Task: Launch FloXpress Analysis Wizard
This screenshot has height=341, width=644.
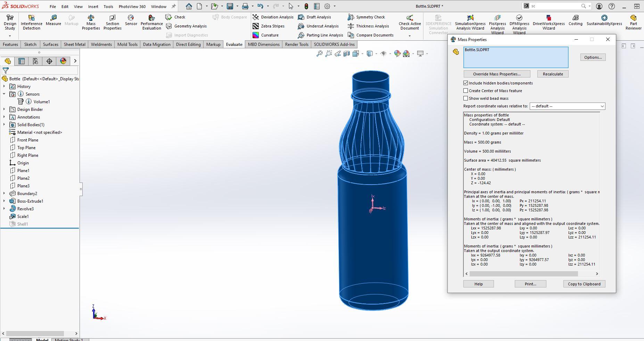Action: click(x=497, y=24)
